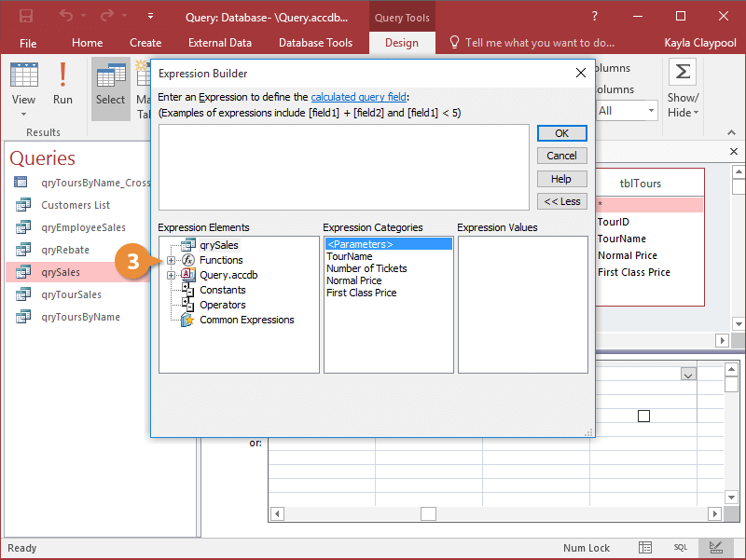Click the OK button in Expression Builder
Image resolution: width=746 pixels, height=560 pixels.
pyautogui.click(x=561, y=133)
